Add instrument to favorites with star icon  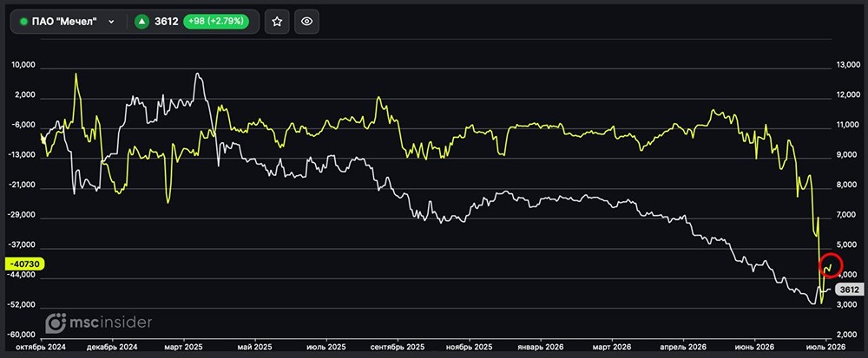click(277, 22)
